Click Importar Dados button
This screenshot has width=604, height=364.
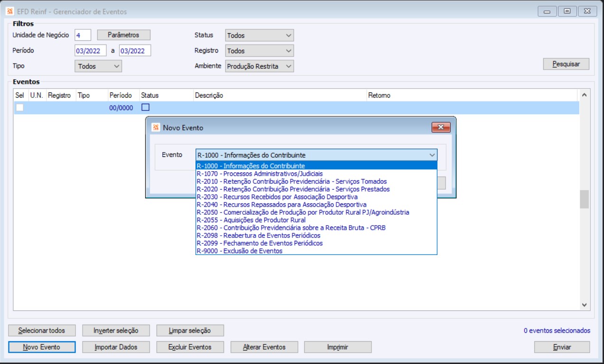click(x=115, y=347)
